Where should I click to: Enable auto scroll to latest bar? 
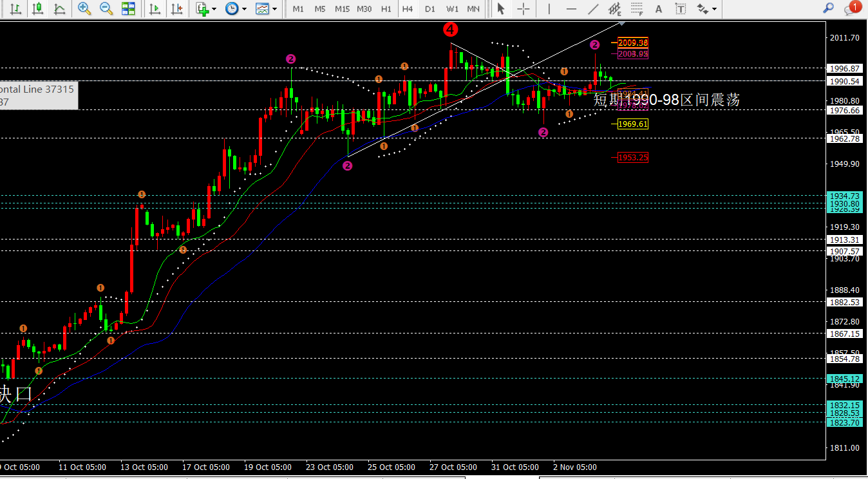pos(155,9)
